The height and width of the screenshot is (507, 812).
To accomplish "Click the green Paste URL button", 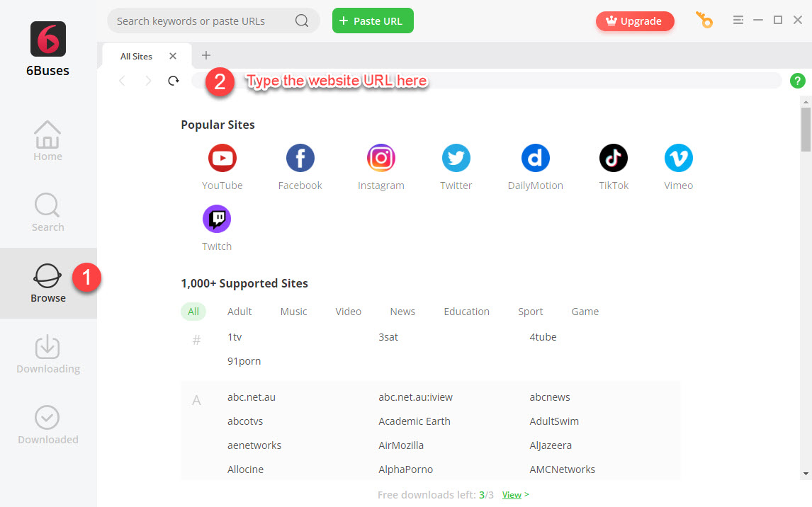I will click(373, 21).
